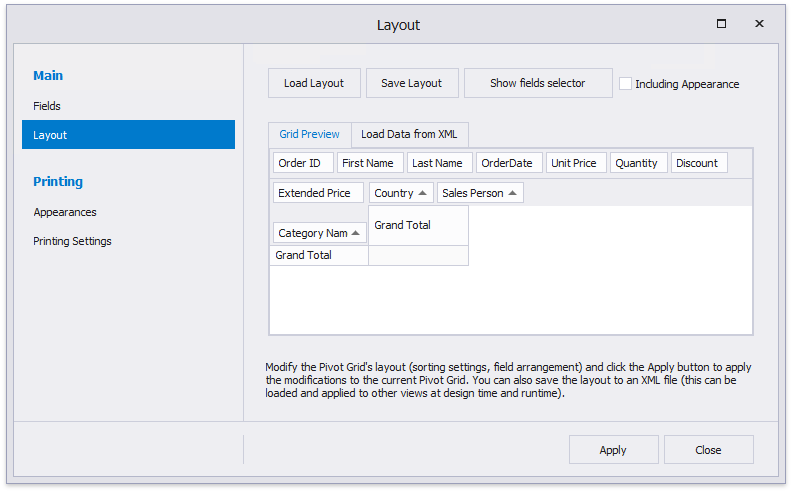Image resolution: width=792 pixels, height=492 pixels.
Task: Close the dialog using the Close button
Action: coord(708,450)
